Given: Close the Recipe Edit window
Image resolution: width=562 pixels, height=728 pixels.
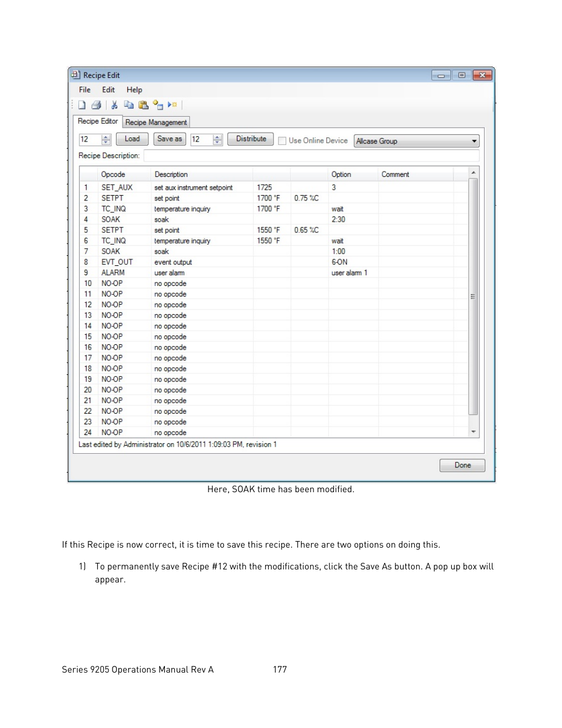Looking at the screenshot, I should pyautogui.click(x=482, y=75).
